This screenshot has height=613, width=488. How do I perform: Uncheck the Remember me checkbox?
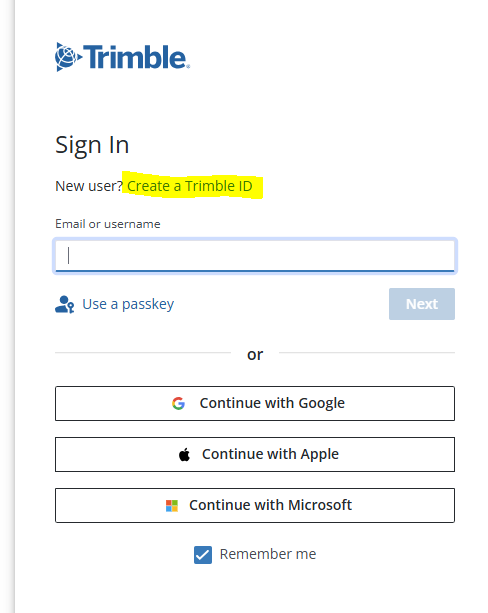(x=203, y=555)
